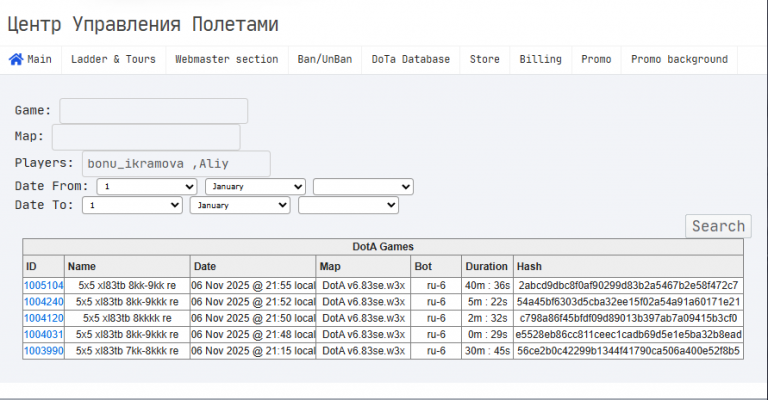Open the Date From month dropdown
This screenshot has height=400, width=768.
tap(255, 187)
